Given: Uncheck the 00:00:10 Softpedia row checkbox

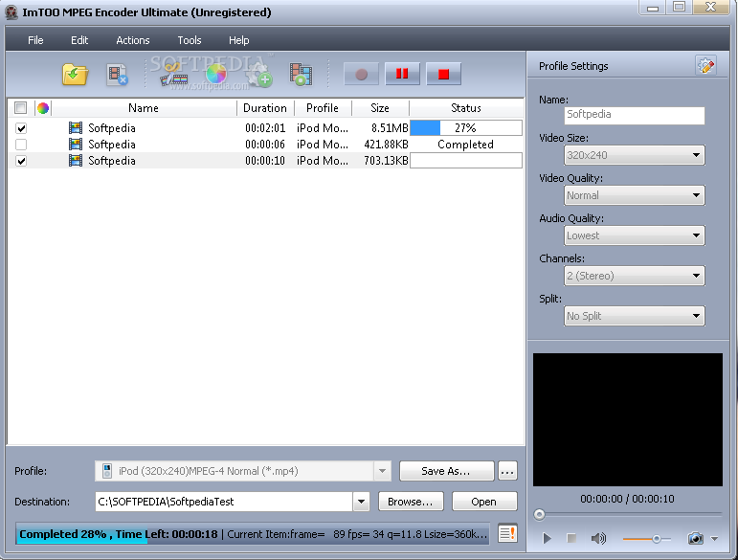Looking at the screenshot, I should [21, 161].
